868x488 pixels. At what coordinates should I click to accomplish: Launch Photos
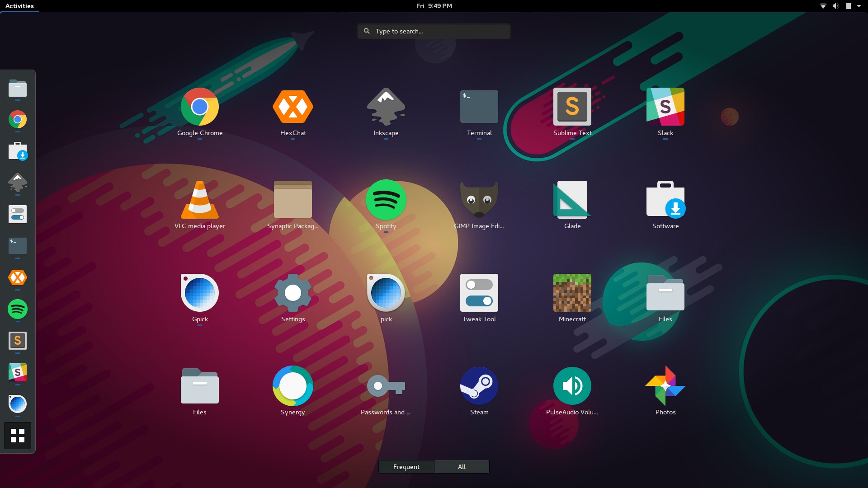(x=665, y=386)
